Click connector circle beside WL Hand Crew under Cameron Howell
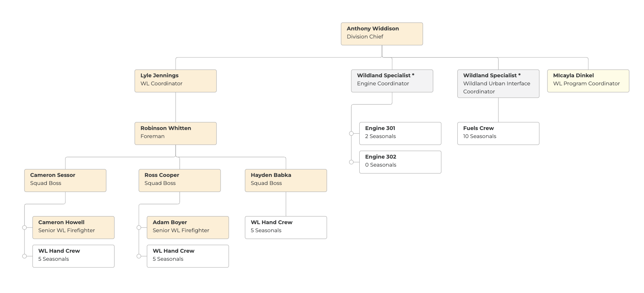Screen dimensions: 644x293 coord(25,256)
